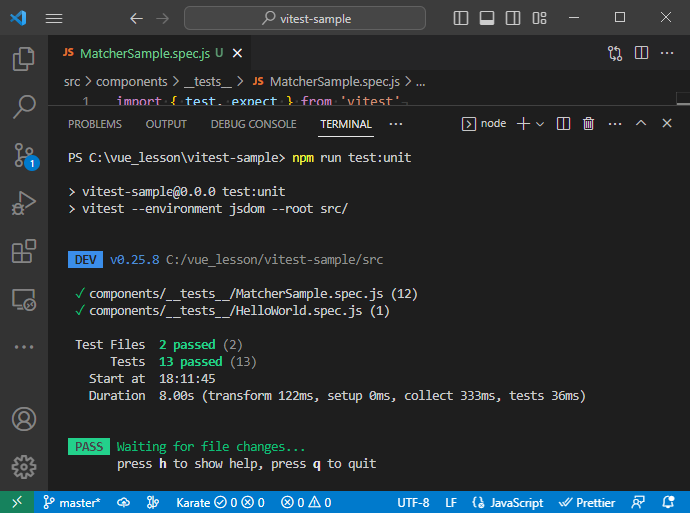Open remote window indicator in status bar

pyautogui.click(x=17, y=502)
